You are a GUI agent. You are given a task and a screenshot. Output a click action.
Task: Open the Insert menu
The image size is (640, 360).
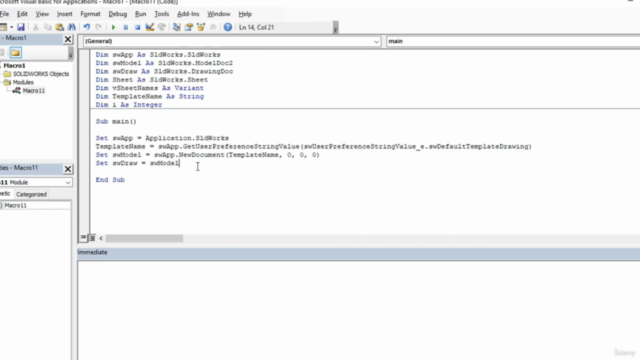(64, 14)
